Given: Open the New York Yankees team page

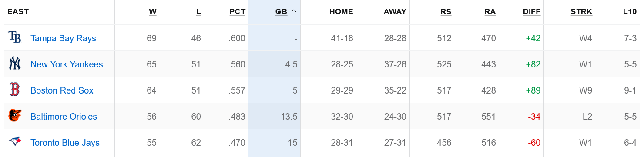Looking at the screenshot, I should pyautogui.click(x=67, y=64).
